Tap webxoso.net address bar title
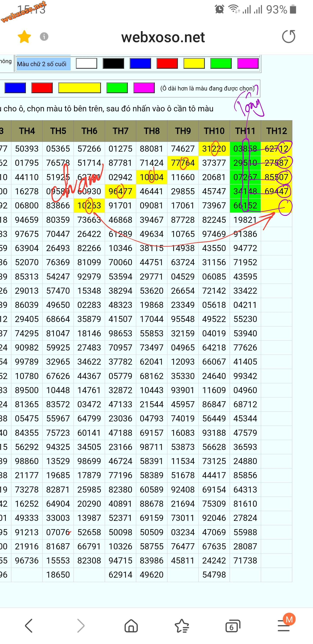Viewport: 313px width, 644px height. [x=163, y=37]
